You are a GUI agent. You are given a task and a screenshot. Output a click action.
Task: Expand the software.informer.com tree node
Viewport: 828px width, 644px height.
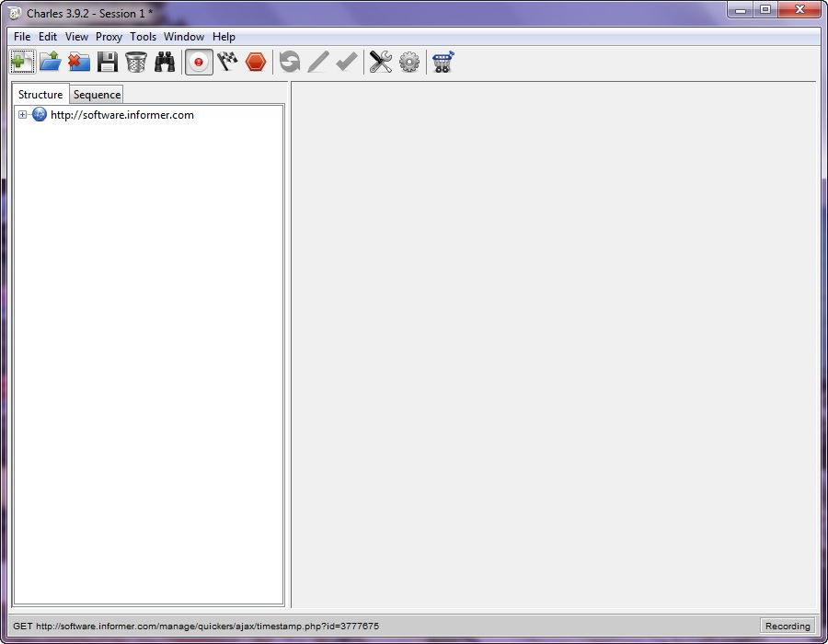coord(23,115)
